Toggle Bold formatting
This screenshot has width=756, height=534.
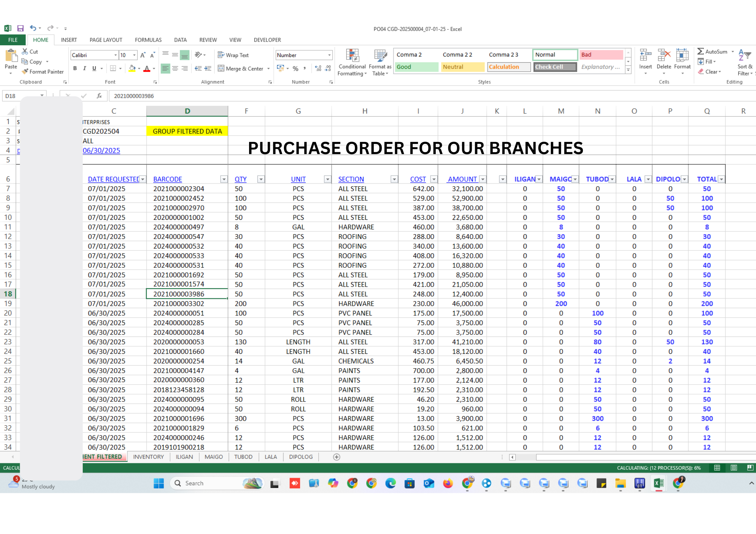tap(75, 68)
